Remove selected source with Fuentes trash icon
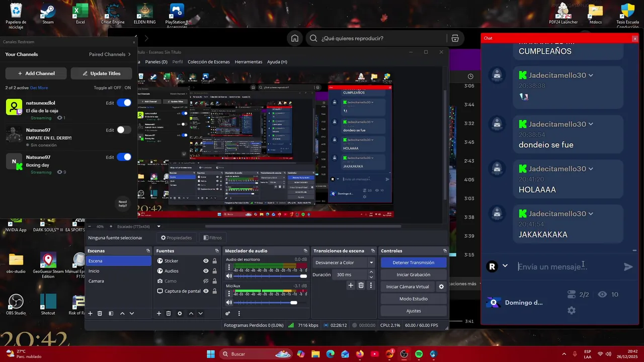 (169, 313)
